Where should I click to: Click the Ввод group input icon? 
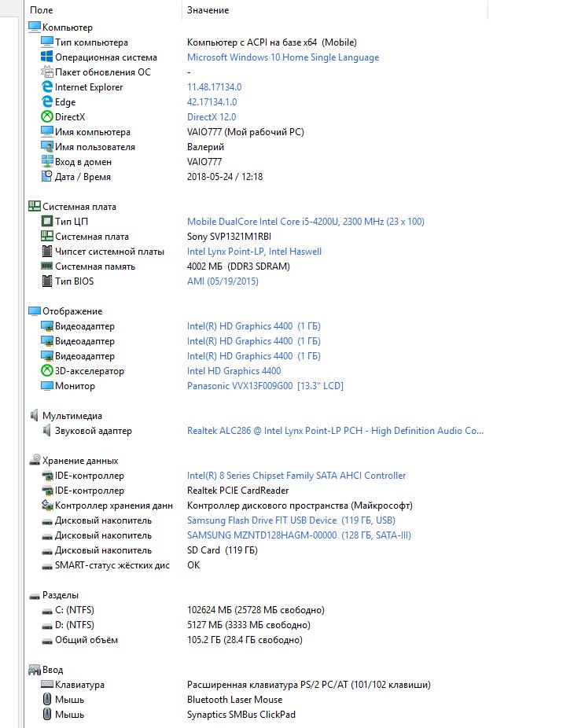[x=35, y=670]
